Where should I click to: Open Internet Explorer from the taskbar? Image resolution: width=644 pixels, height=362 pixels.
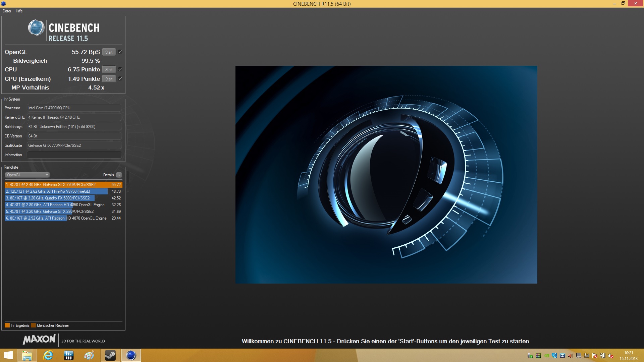[48, 355]
